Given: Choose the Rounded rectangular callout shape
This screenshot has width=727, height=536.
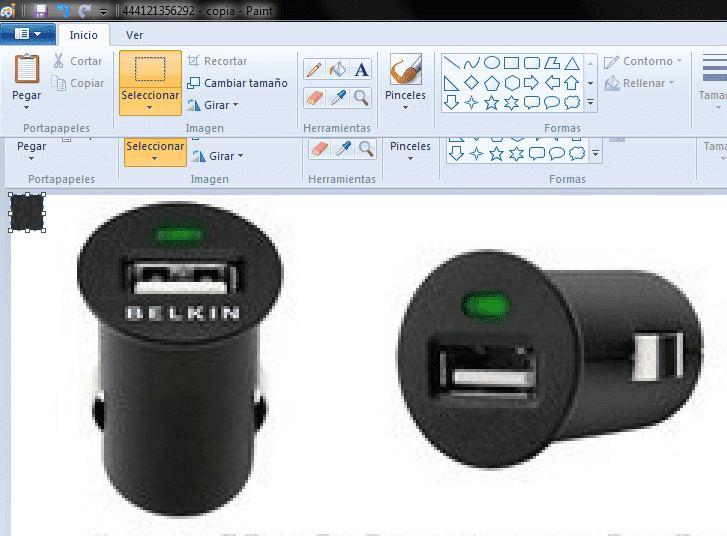Looking at the screenshot, I should (x=532, y=102).
